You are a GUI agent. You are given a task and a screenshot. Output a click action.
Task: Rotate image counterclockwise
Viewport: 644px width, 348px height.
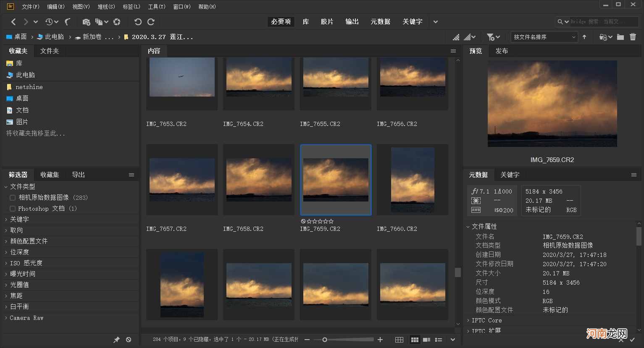click(138, 22)
